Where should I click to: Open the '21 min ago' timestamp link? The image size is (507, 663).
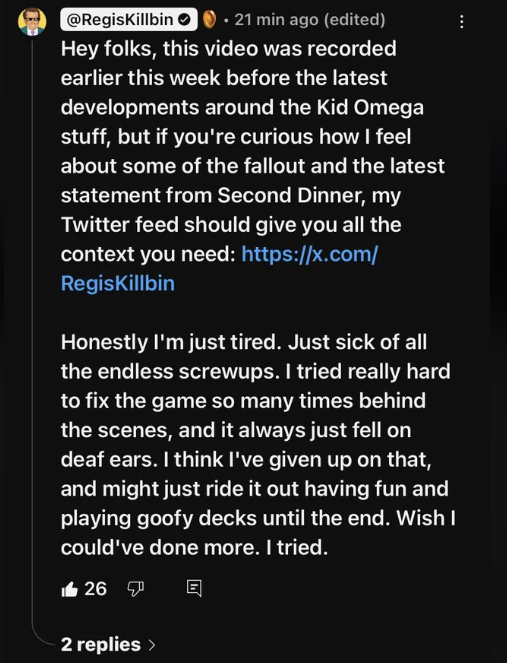point(277,19)
